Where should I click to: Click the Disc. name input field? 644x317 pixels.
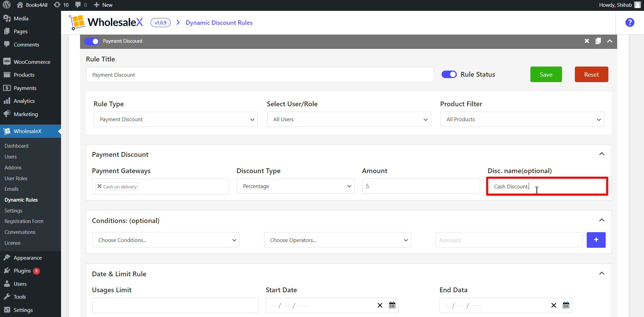pyautogui.click(x=547, y=186)
